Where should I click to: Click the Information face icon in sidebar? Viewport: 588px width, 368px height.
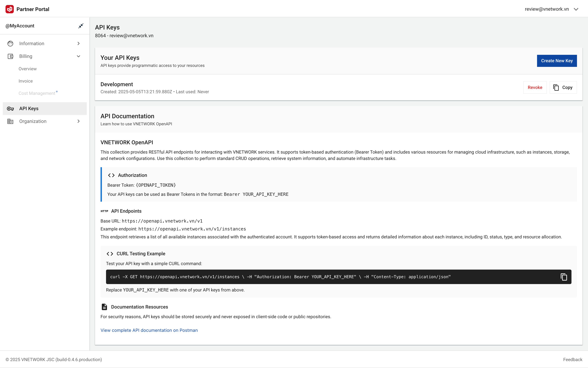pos(10,44)
